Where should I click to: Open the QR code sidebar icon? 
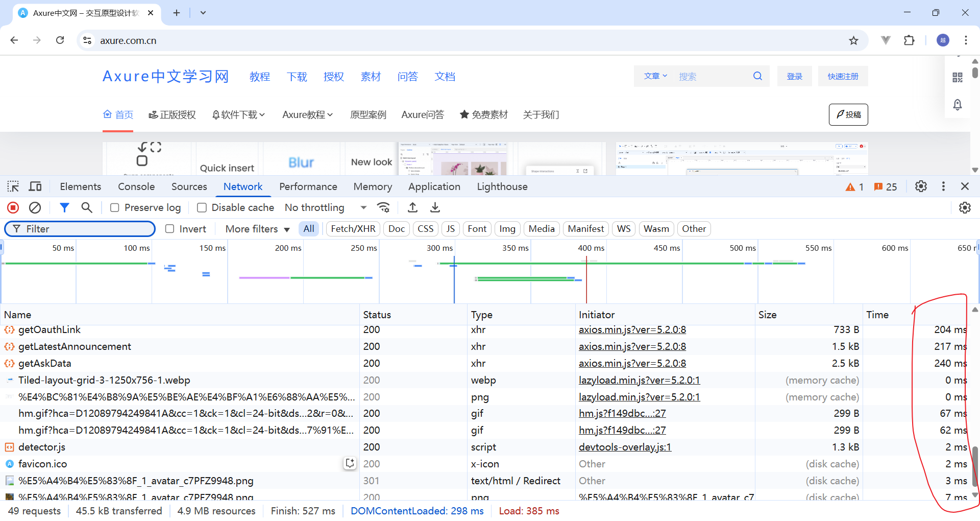coord(958,77)
